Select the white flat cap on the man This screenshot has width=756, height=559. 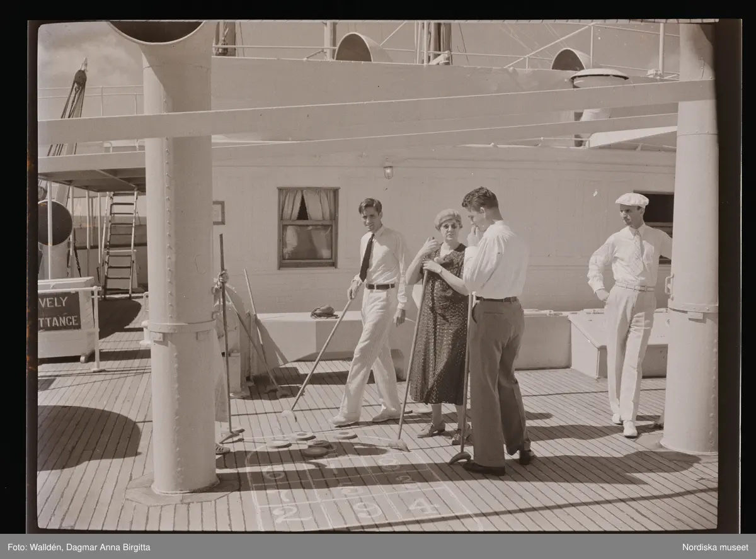tap(632, 200)
